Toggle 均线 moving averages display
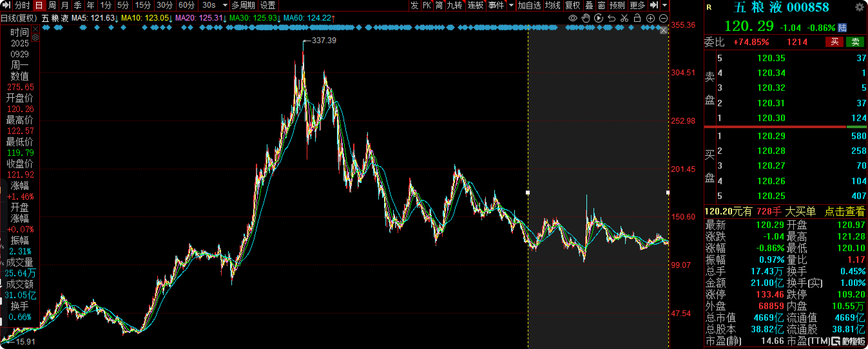The width and height of the screenshot is (868, 349). tap(553, 5)
